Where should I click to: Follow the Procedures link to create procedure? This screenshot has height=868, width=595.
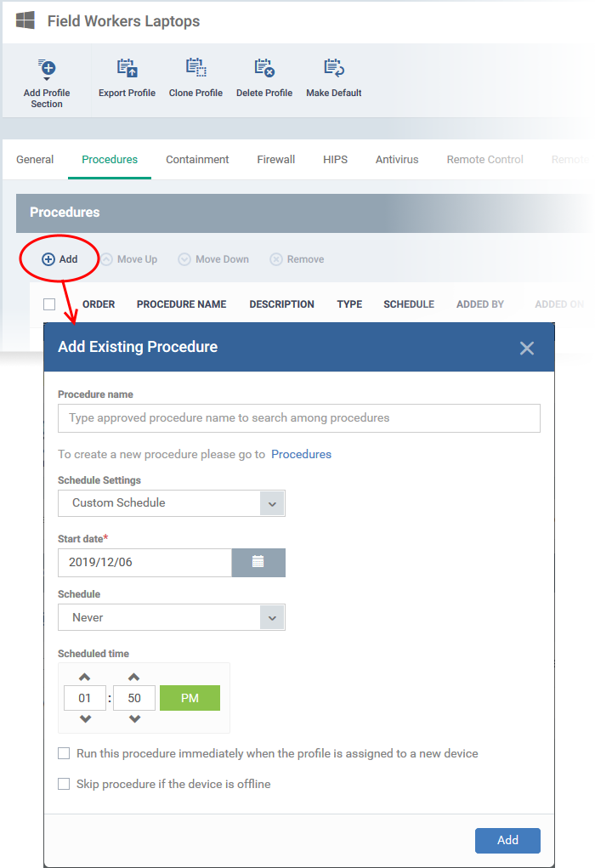(301, 454)
